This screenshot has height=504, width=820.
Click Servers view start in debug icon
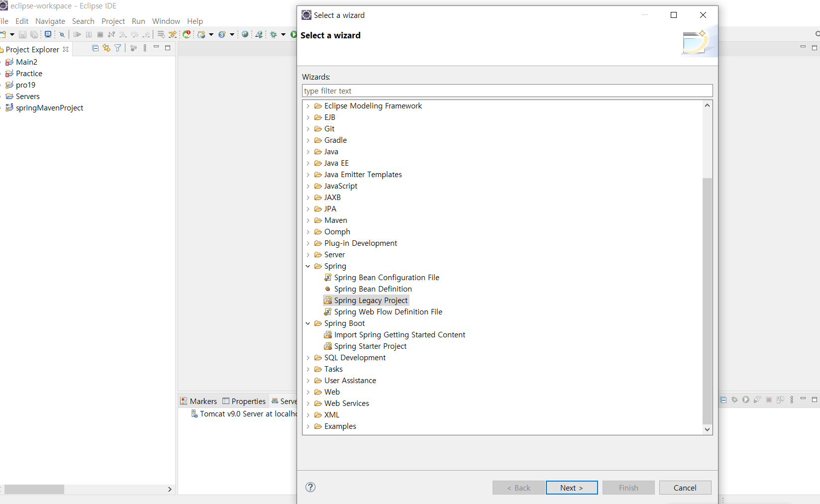coord(734,400)
